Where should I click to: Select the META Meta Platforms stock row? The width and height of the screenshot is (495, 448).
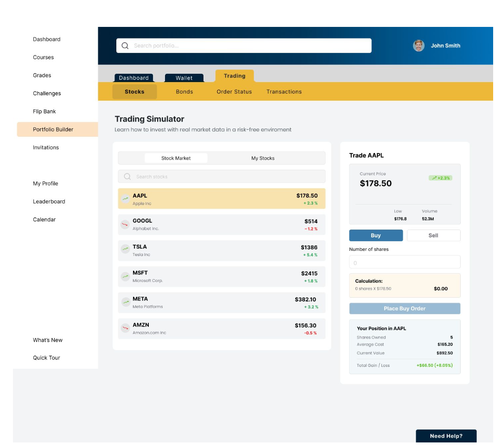pyautogui.click(x=222, y=303)
